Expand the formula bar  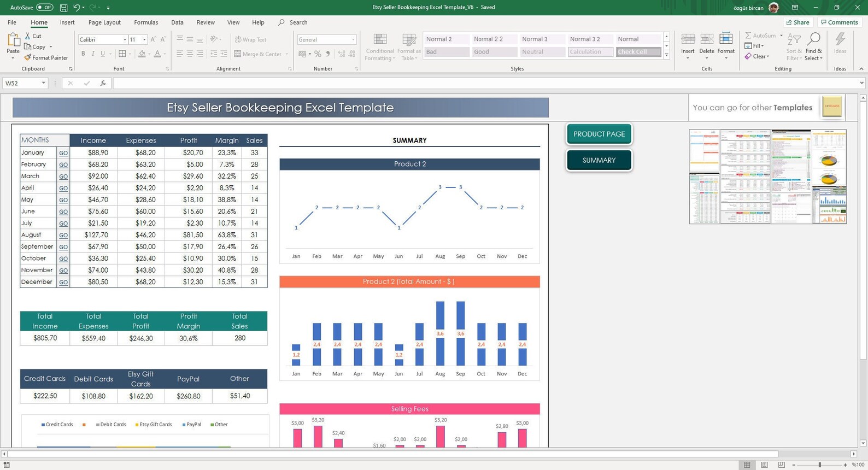click(862, 83)
